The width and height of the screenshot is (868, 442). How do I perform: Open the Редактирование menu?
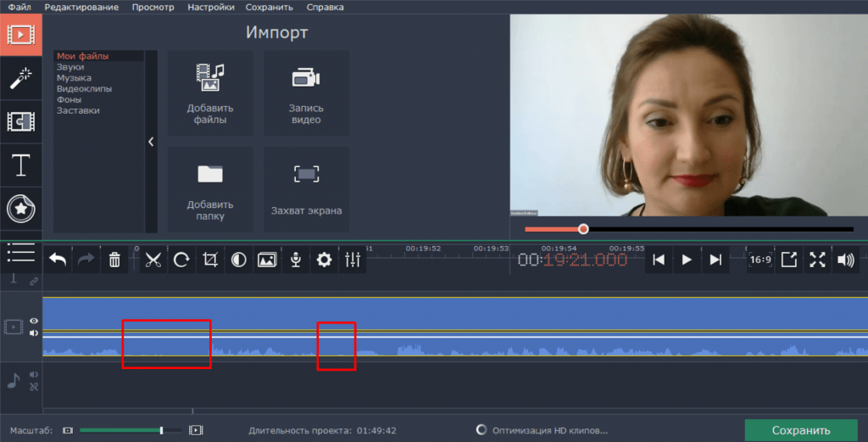click(x=81, y=7)
